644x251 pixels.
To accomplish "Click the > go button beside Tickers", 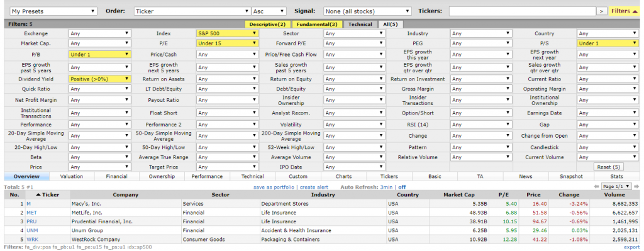I will pyautogui.click(x=602, y=11).
